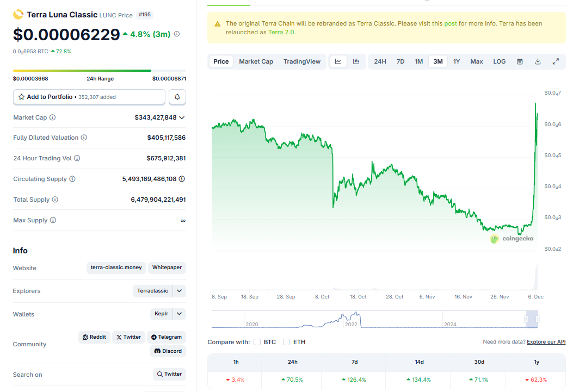Click right handle of chart range slider

[x=537, y=319]
